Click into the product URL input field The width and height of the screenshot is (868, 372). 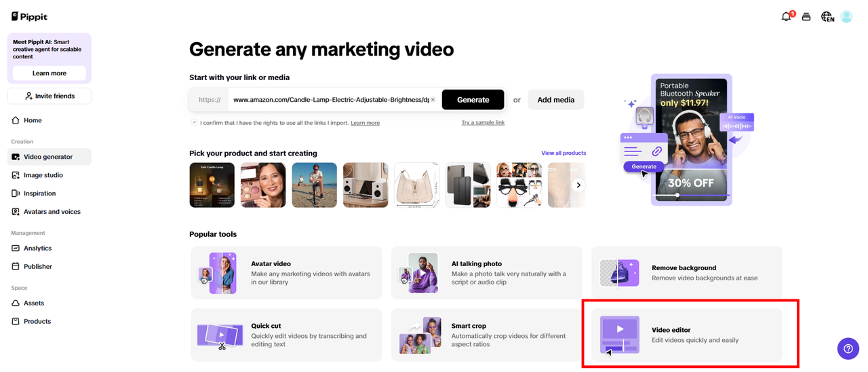pos(330,100)
